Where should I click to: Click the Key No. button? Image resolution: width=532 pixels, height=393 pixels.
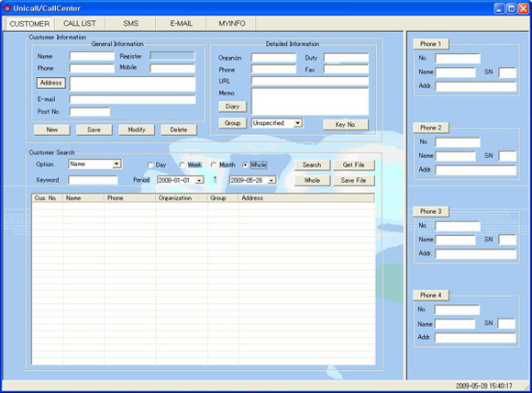pyautogui.click(x=346, y=125)
